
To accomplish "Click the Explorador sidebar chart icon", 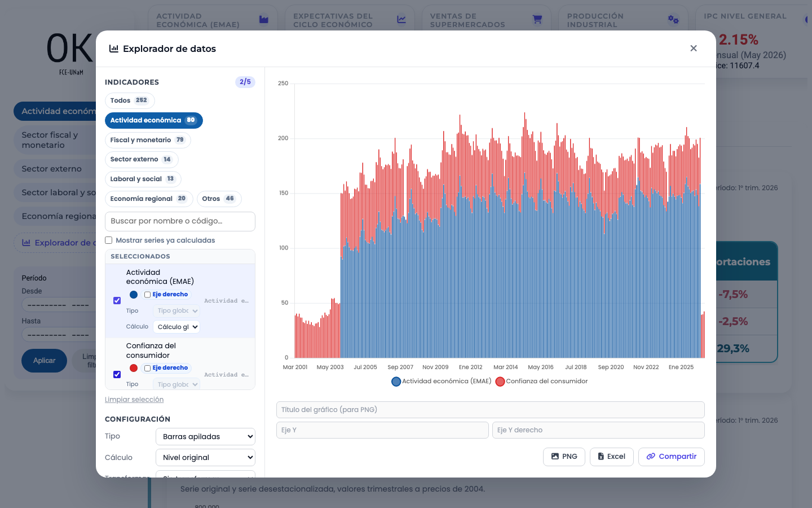I will click(x=26, y=243).
